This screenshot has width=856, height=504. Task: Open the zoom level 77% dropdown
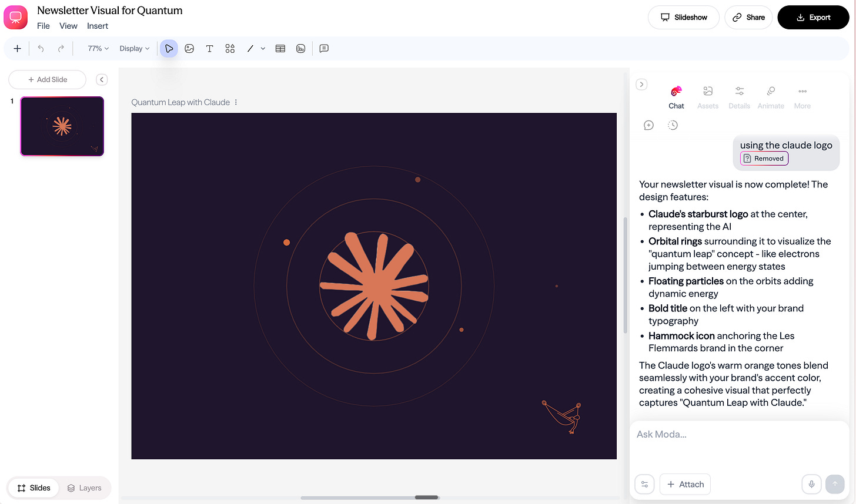[98, 49]
